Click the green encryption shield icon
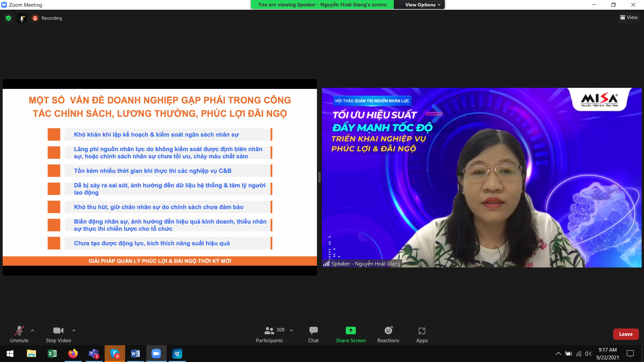644x362 pixels. click(8, 18)
